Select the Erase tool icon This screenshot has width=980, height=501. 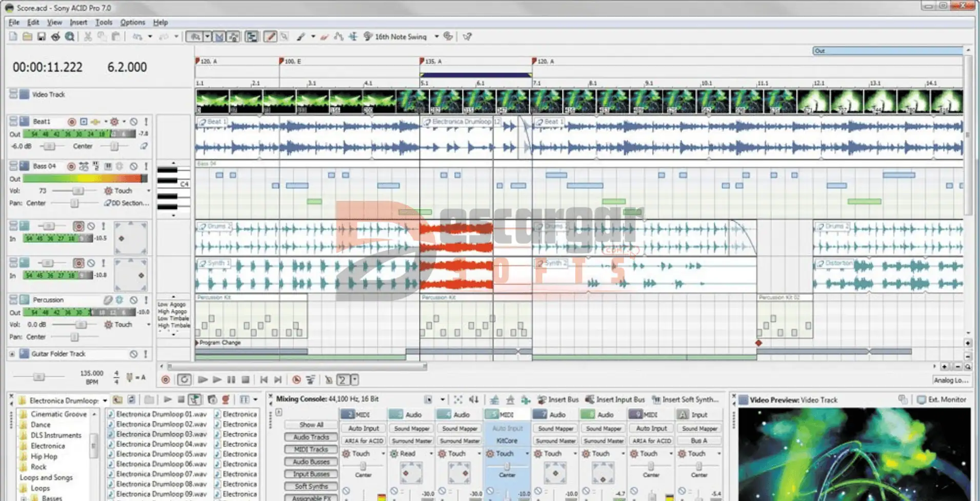tap(324, 36)
